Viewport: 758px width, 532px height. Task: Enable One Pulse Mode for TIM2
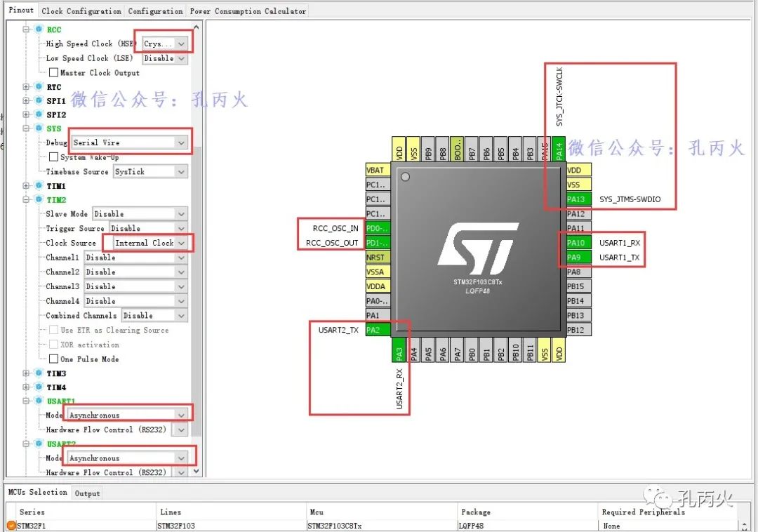point(54,359)
